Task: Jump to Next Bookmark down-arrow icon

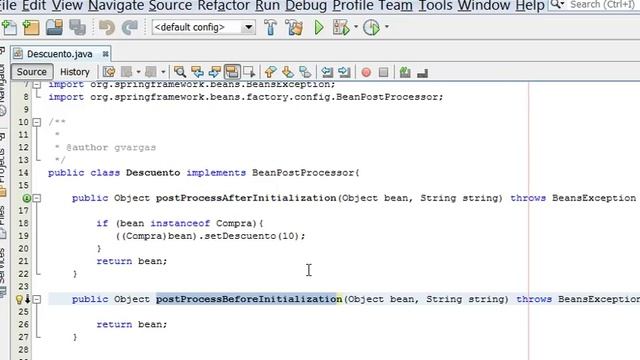Action: pos(287,72)
